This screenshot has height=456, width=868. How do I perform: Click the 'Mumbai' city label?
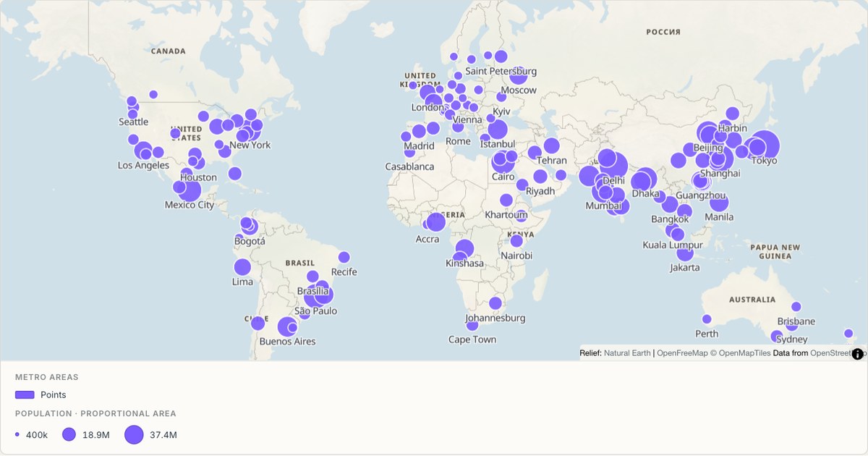tap(603, 206)
